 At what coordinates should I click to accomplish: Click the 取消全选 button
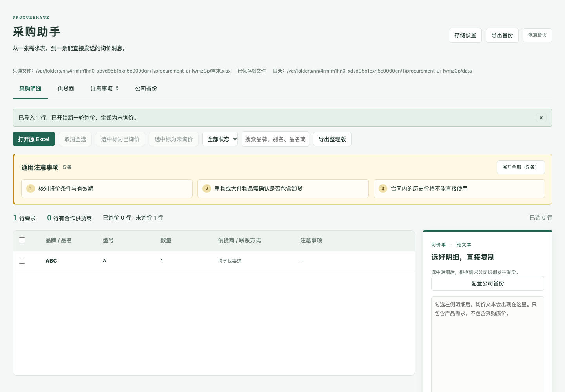75,139
